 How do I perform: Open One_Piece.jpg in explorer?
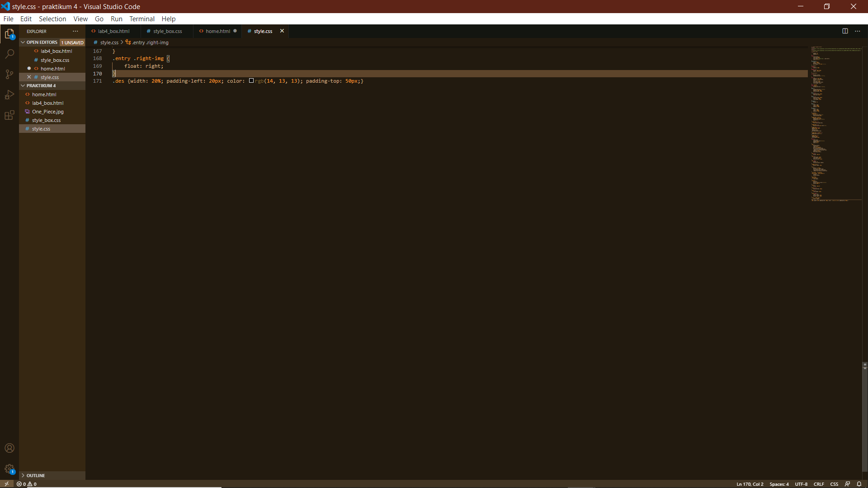point(47,112)
